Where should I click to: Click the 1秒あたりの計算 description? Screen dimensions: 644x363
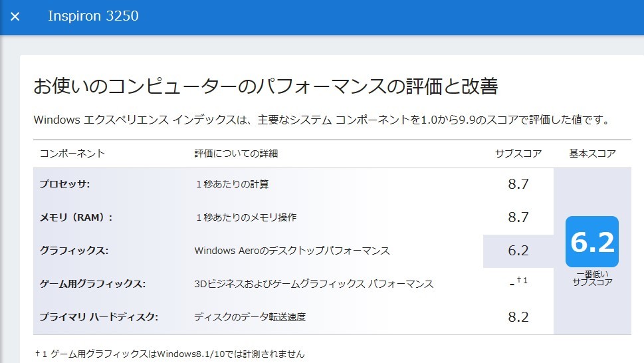[x=232, y=184]
